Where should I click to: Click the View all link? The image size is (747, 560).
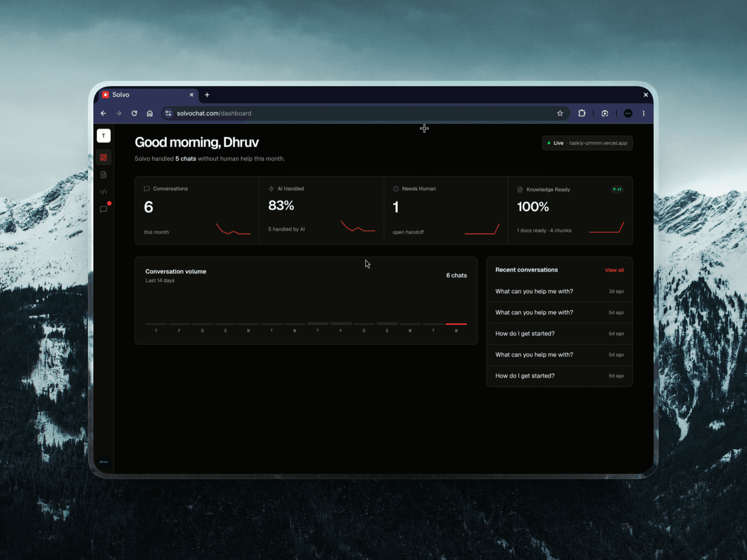point(614,270)
